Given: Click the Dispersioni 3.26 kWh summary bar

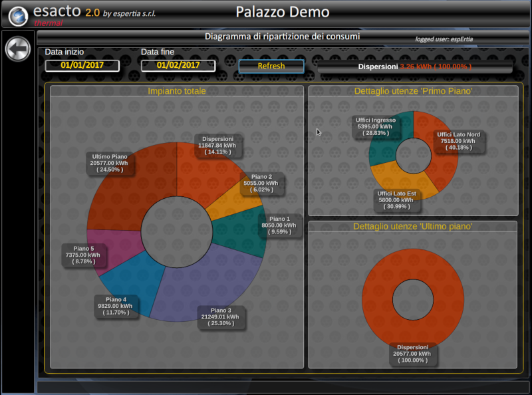Looking at the screenshot, I should 414,67.
